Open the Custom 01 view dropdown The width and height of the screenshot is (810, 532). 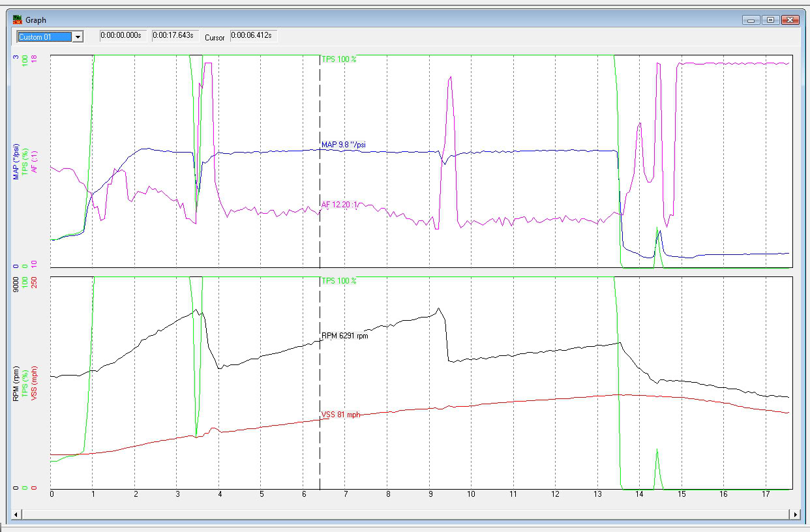[x=46, y=37]
